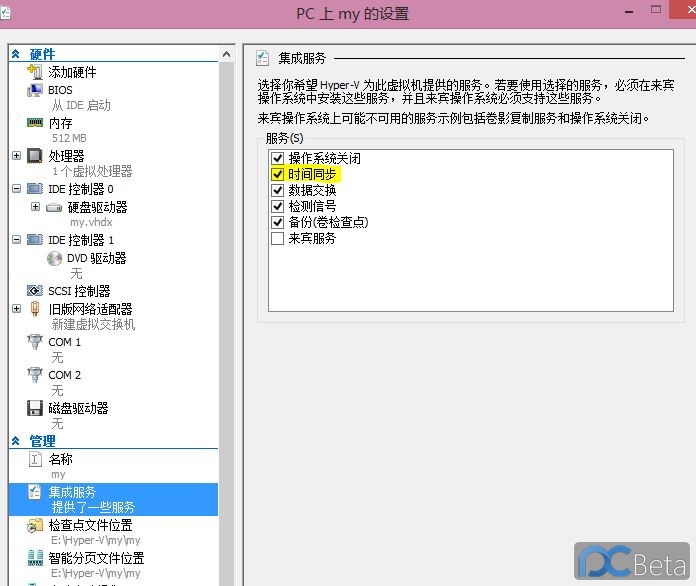Select the 名称 management entry
The height and width of the screenshot is (586, 696).
[x=60, y=459]
